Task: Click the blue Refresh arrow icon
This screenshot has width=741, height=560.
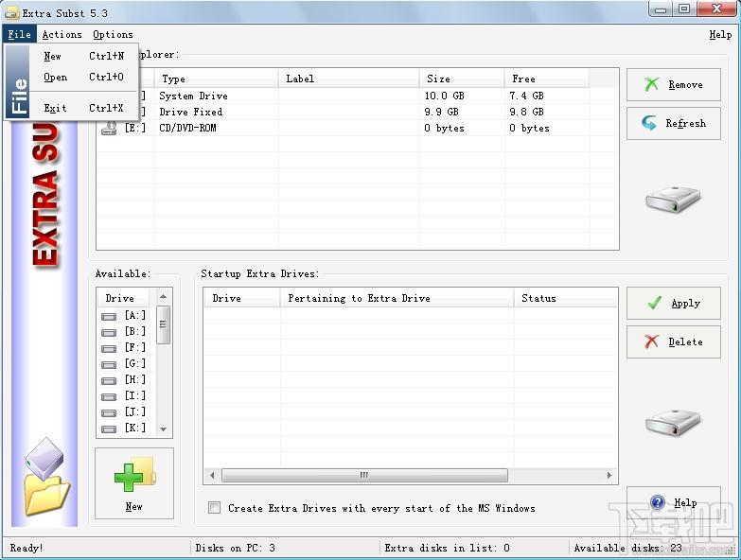Action: tap(649, 123)
